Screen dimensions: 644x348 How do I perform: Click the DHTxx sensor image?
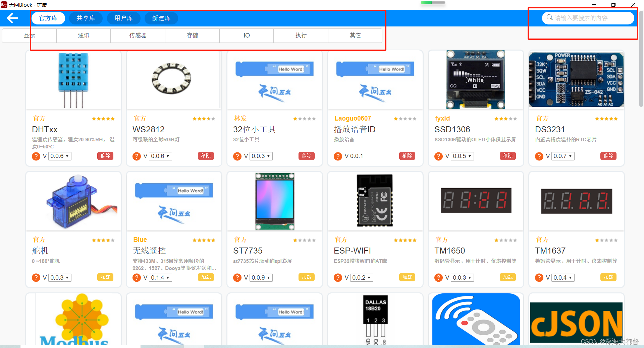73,80
